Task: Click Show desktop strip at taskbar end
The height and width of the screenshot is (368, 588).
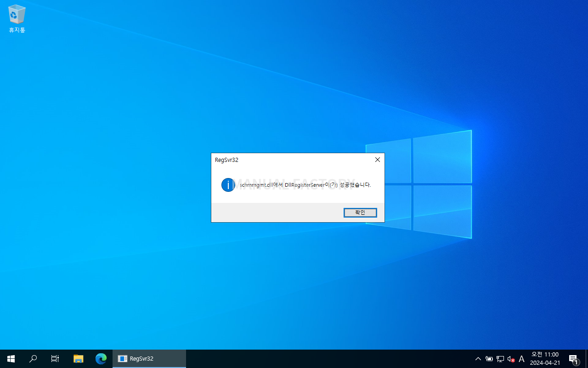Action: tap(587, 359)
